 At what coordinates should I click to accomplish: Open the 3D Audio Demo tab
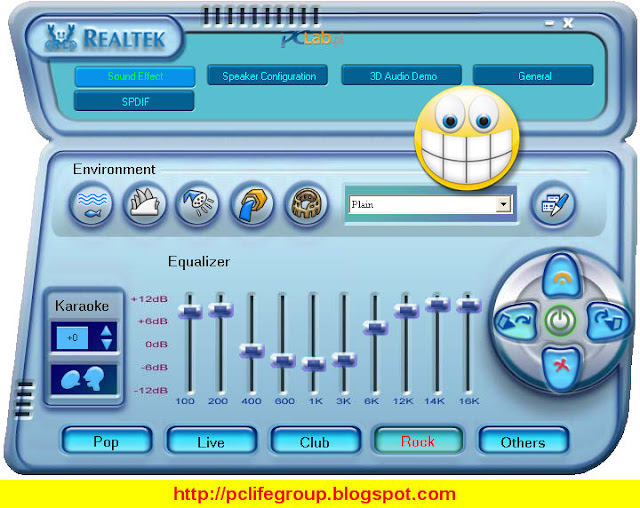(402, 75)
